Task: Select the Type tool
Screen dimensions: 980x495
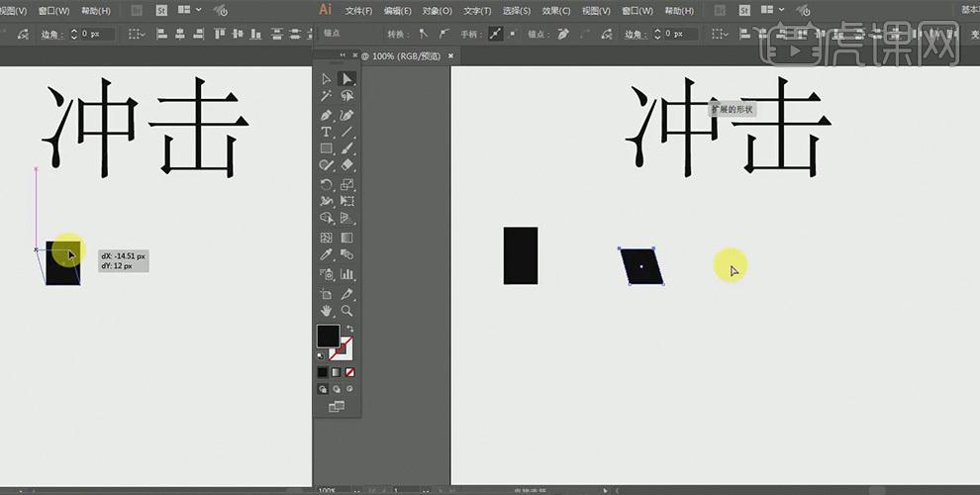Action: (327, 132)
